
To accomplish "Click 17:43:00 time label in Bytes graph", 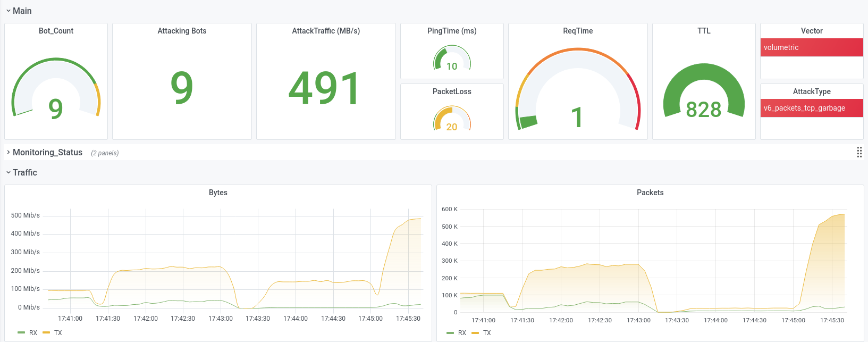I will (221, 319).
